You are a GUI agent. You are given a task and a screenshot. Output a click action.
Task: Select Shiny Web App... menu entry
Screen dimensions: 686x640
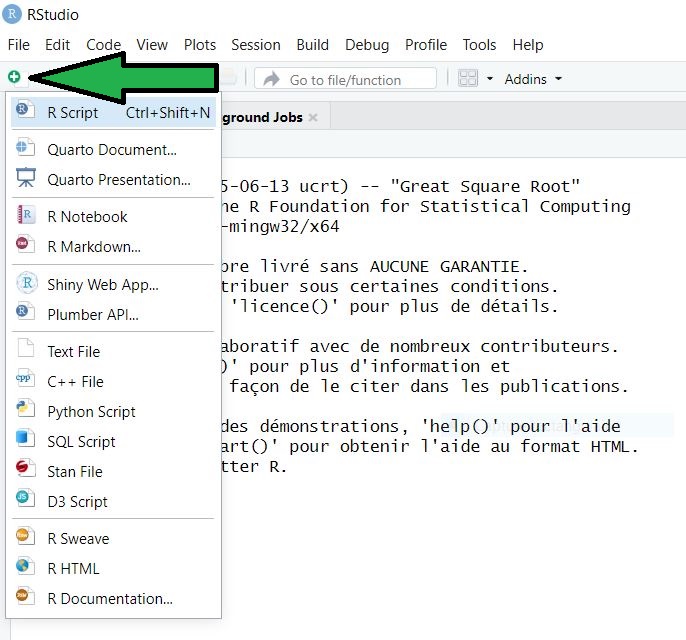coord(113,284)
